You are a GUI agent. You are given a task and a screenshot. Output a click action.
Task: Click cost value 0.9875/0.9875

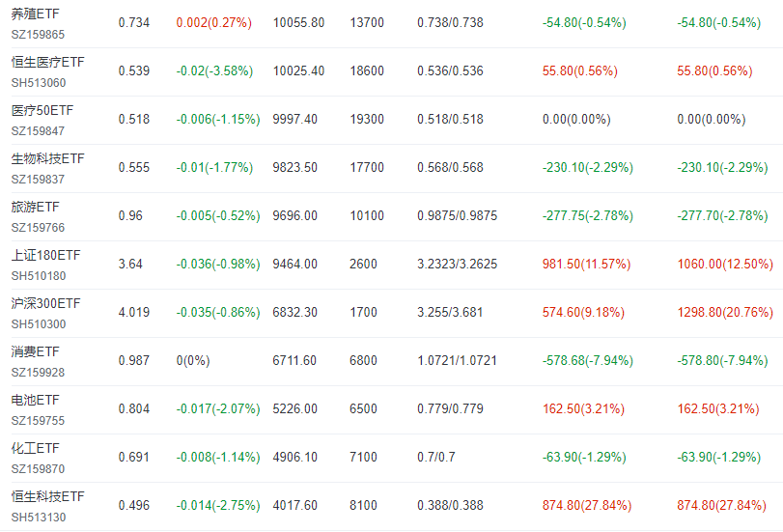coord(458,216)
